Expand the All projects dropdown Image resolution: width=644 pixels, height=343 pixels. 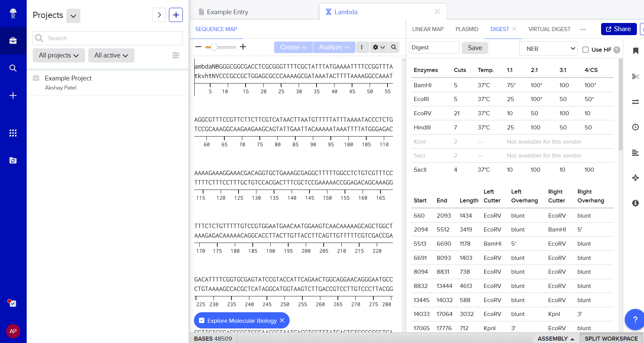tap(58, 55)
